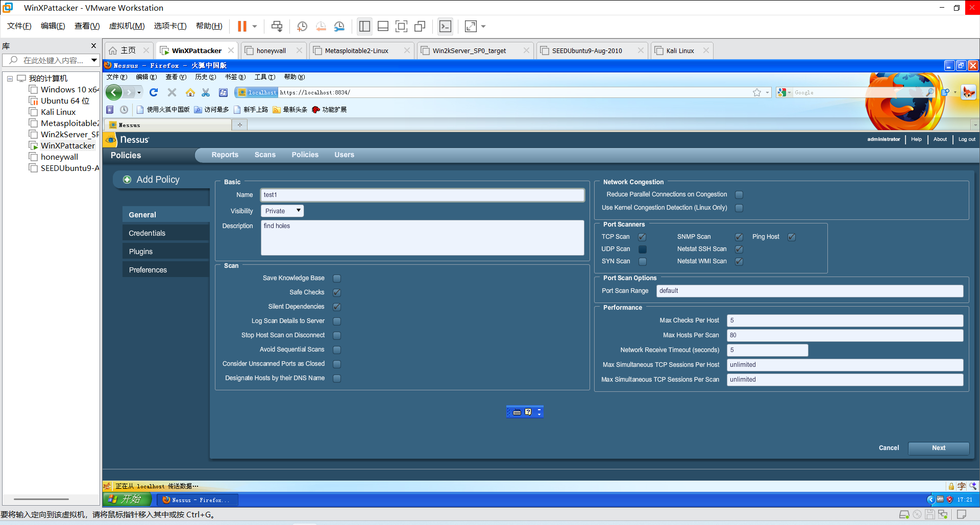Click the scissors icon in Firefox toolbar
This screenshot has height=525, width=980.
(x=206, y=92)
